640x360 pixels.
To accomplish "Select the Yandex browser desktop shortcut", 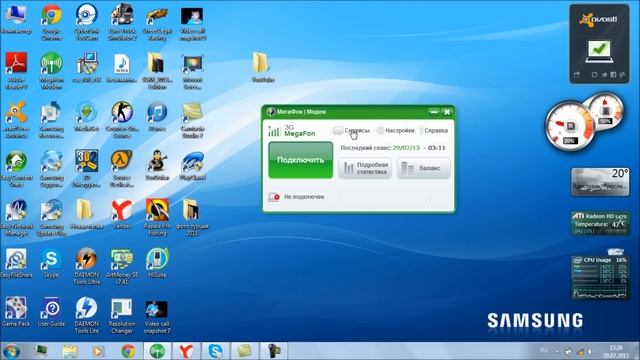I will [122, 214].
